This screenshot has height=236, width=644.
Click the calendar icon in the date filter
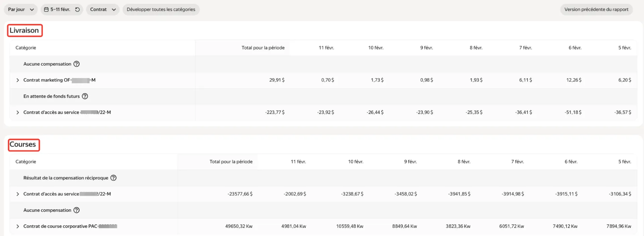pos(46,9)
